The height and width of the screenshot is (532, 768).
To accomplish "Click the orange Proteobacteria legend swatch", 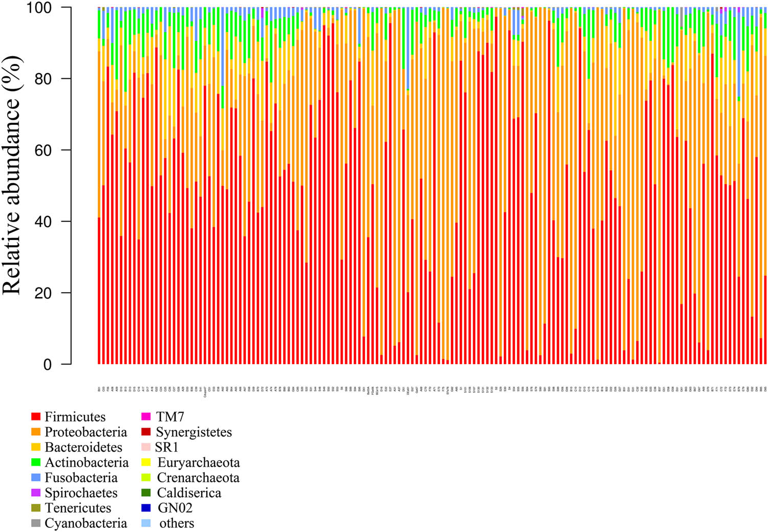I will tap(36, 432).
